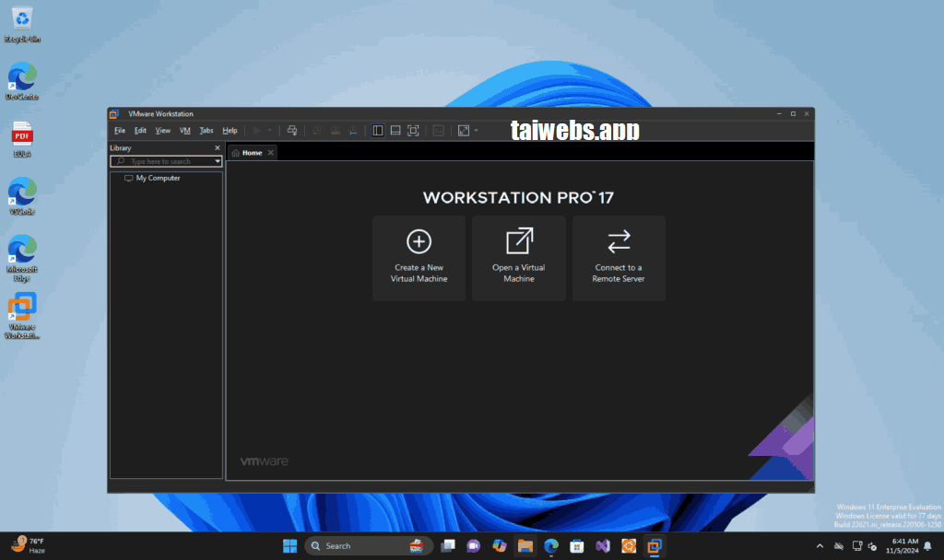
Task: Click the taskbar Search box
Action: (369, 545)
